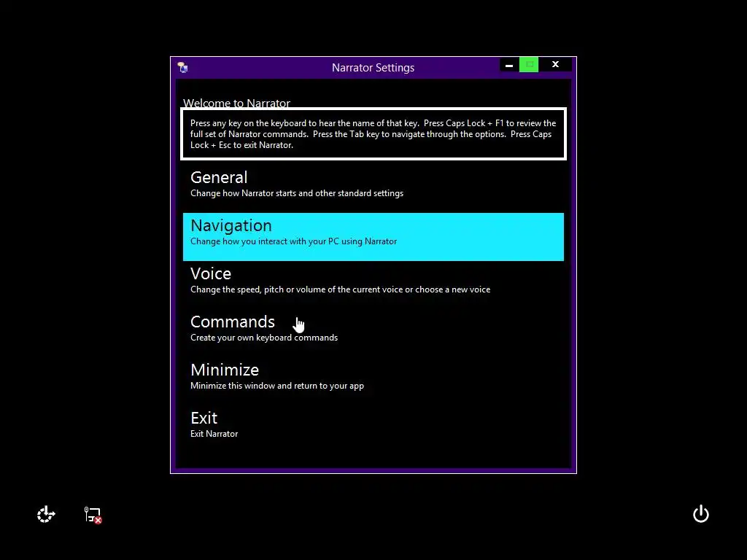Open the Voice settings section
747x560 pixels.
[x=373, y=285]
